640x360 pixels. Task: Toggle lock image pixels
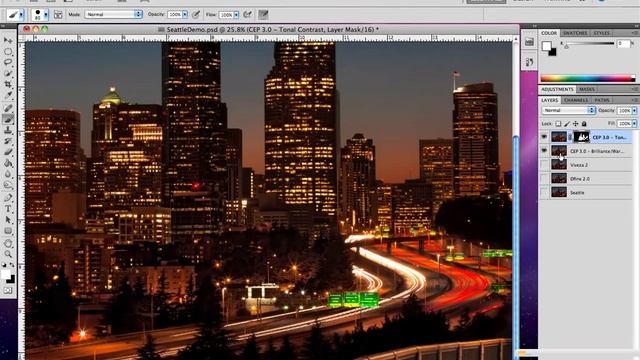click(x=567, y=124)
